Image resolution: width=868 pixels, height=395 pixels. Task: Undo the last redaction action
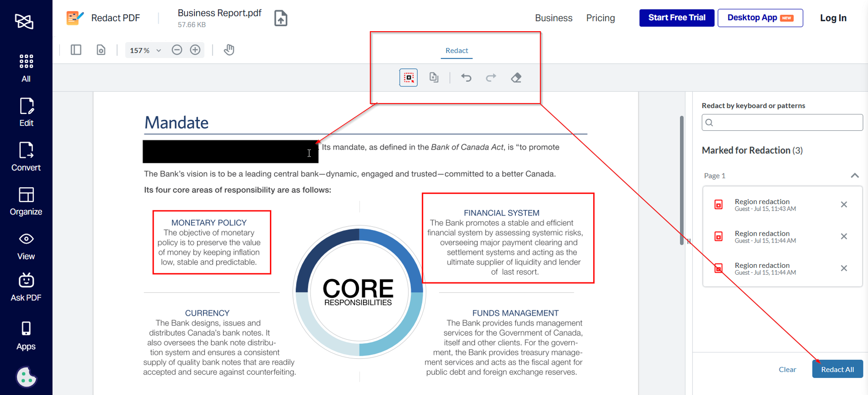[466, 78]
